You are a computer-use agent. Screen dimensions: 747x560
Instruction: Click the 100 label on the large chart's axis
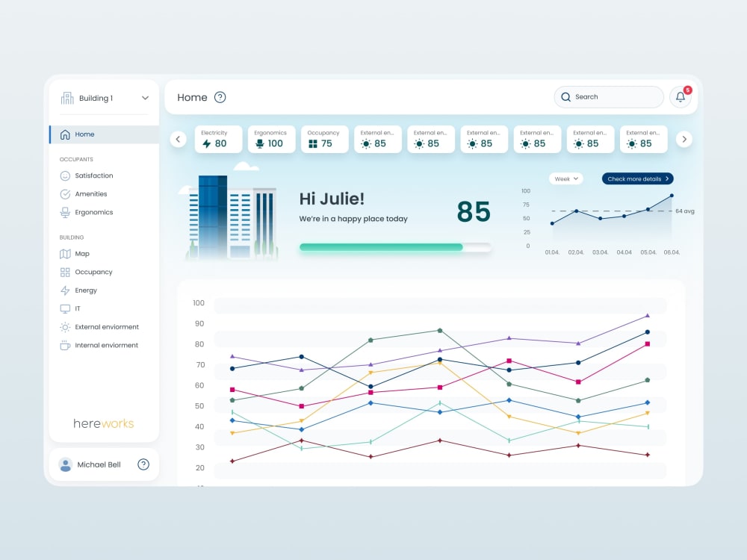coord(199,303)
